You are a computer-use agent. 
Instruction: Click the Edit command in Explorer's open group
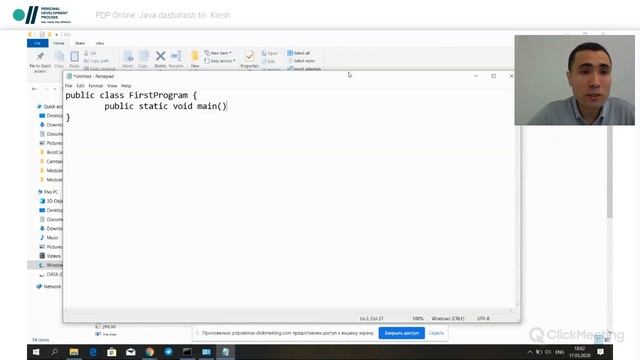pos(268,61)
